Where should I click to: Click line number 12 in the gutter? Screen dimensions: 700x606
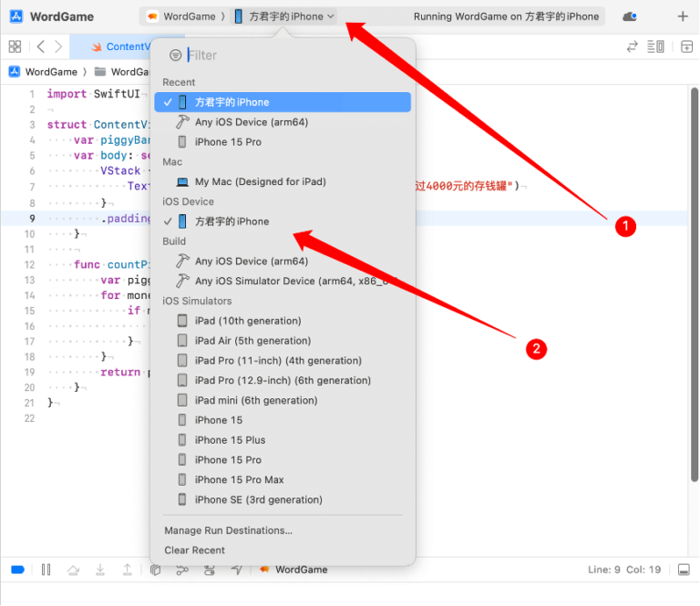29,264
